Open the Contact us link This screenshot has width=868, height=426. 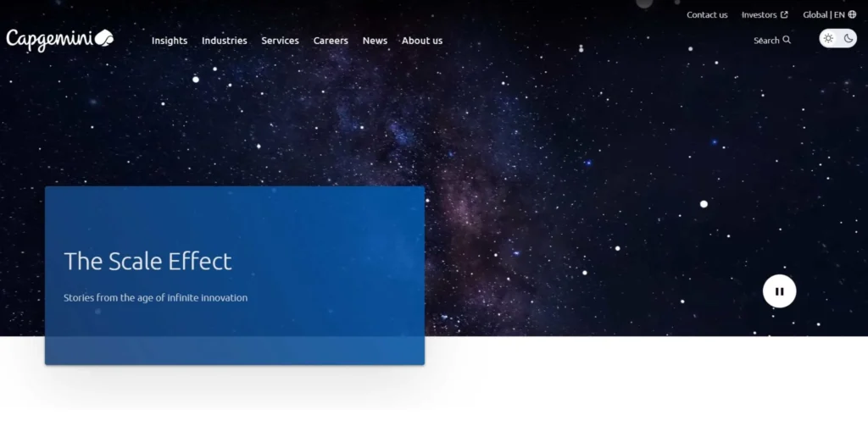[707, 15]
